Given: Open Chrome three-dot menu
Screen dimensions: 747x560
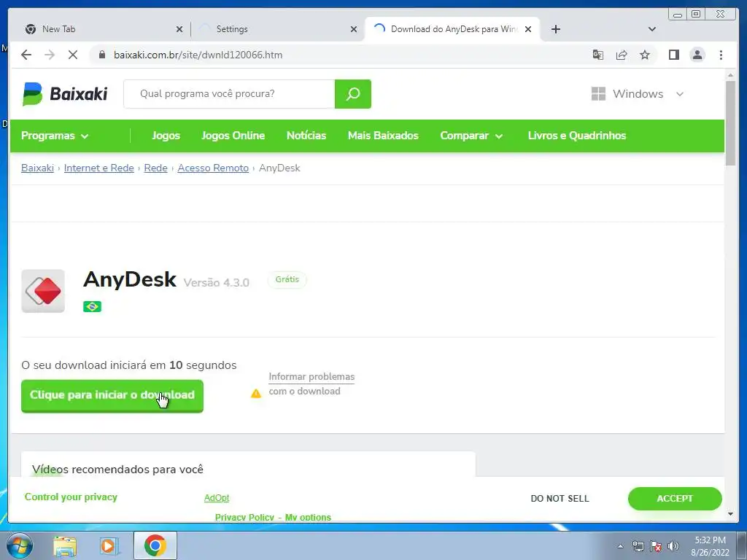Looking at the screenshot, I should (721, 55).
